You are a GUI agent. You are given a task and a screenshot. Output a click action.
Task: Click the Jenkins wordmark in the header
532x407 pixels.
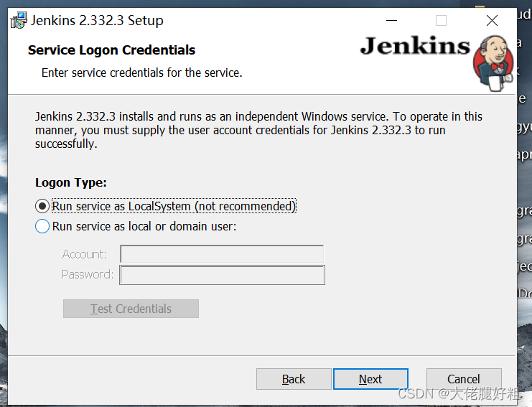pyautogui.click(x=415, y=47)
